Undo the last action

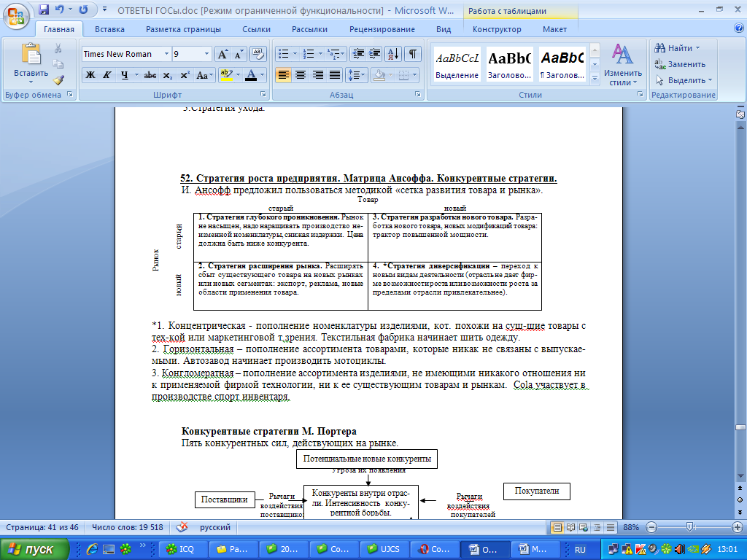coord(59,9)
